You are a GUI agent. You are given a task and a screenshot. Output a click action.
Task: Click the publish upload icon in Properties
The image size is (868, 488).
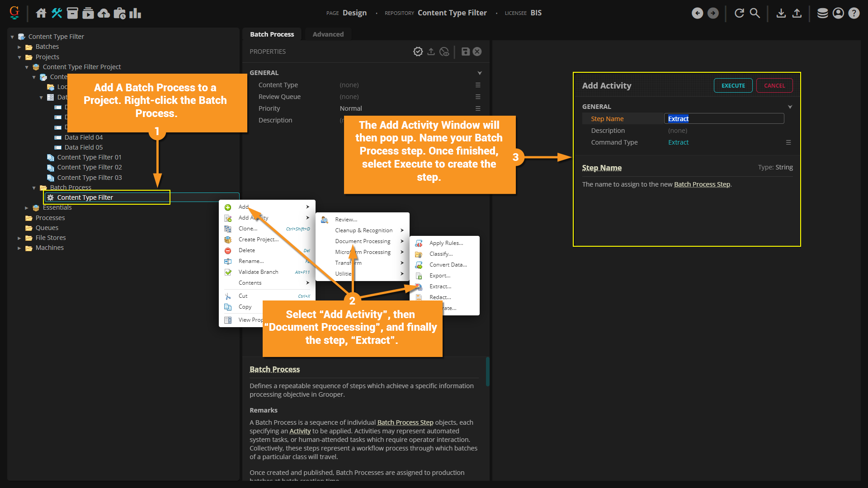tap(431, 52)
